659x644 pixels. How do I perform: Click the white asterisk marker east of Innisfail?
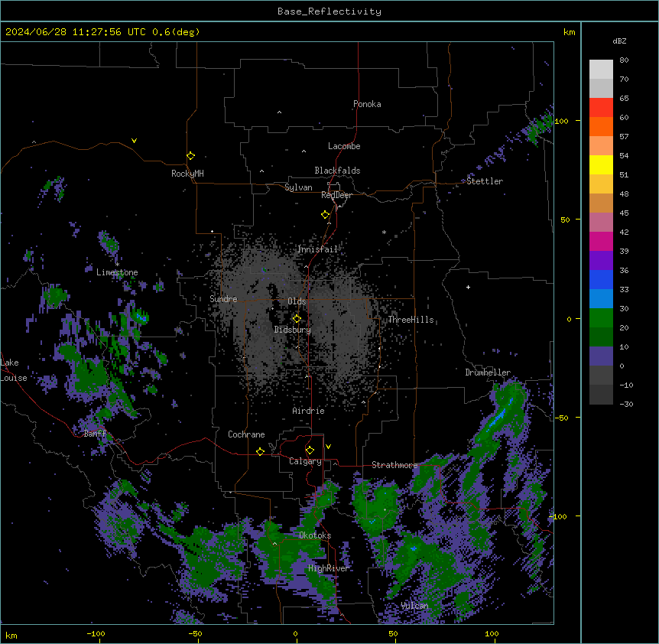point(384,232)
